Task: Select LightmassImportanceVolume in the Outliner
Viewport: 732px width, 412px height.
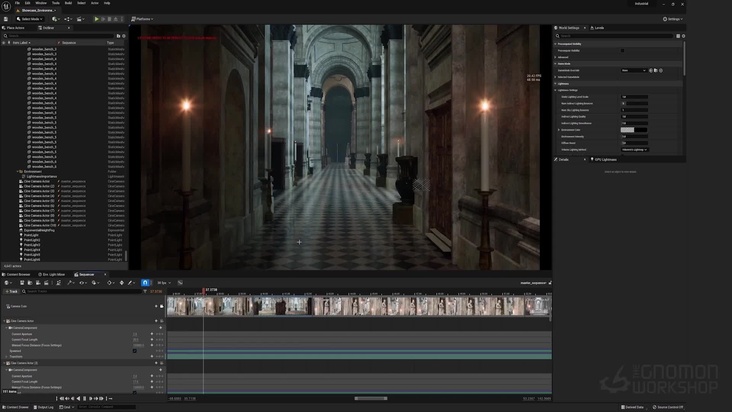Action: 42,176
